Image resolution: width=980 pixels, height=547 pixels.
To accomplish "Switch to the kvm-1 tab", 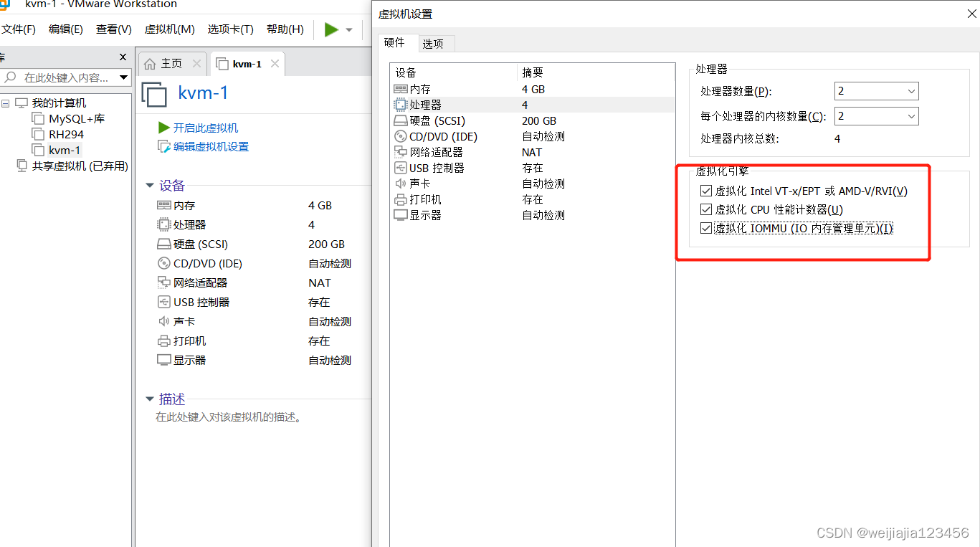I will pyautogui.click(x=247, y=64).
